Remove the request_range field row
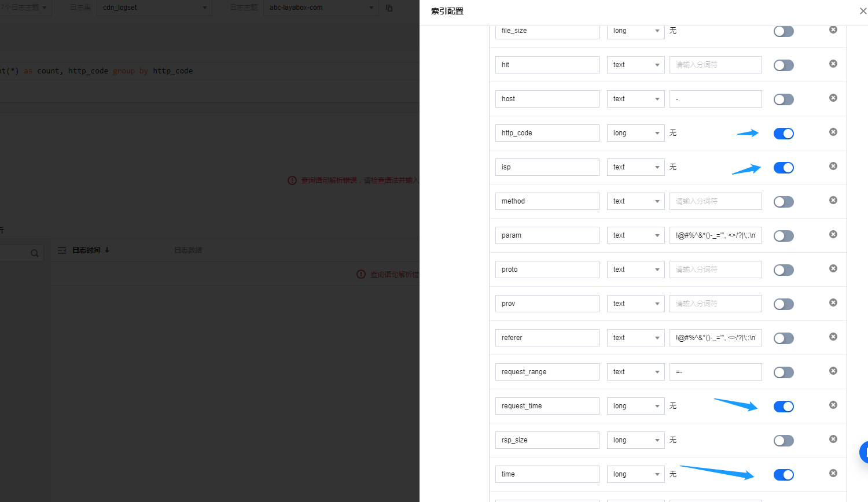868x502 pixels. click(x=833, y=371)
